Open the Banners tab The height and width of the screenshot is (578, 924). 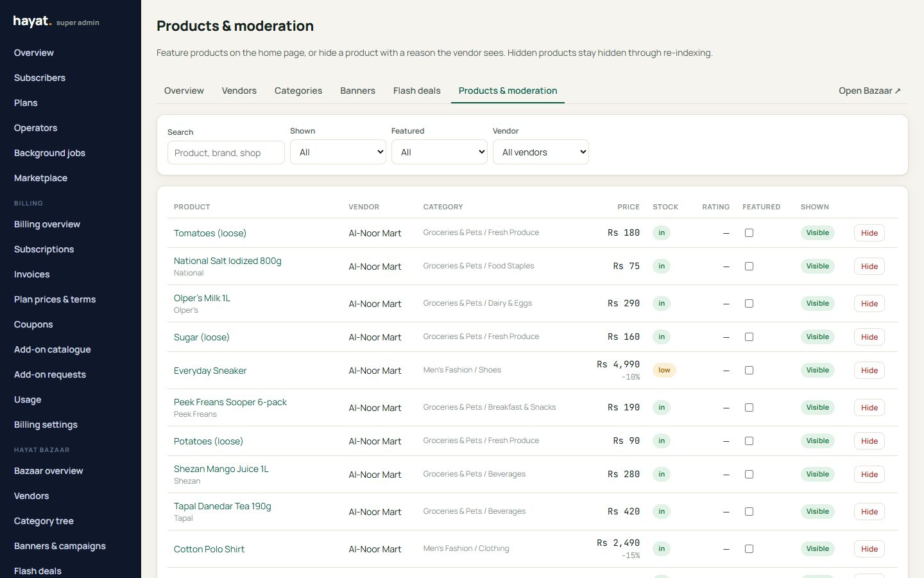click(x=357, y=91)
